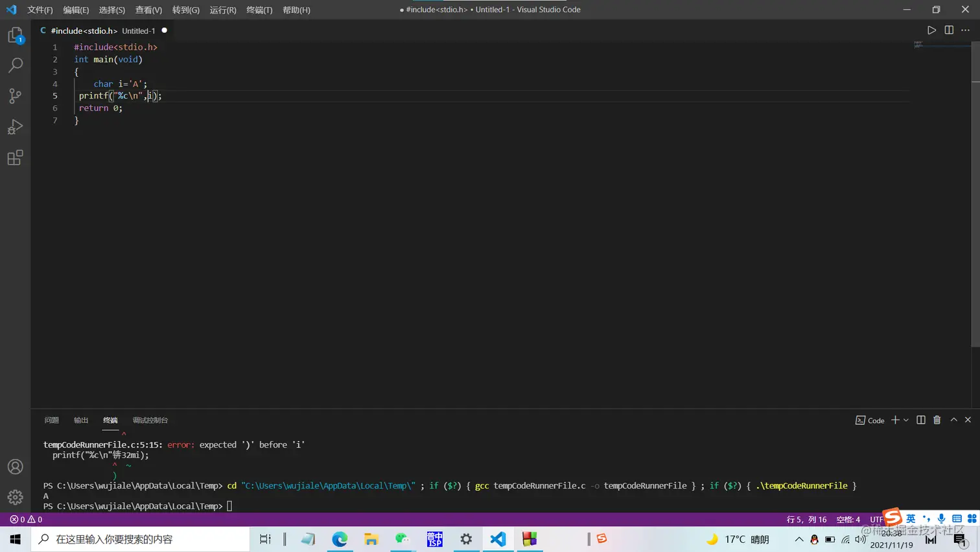Show hidden system tray icons
Image resolution: width=980 pixels, height=552 pixels.
point(799,539)
